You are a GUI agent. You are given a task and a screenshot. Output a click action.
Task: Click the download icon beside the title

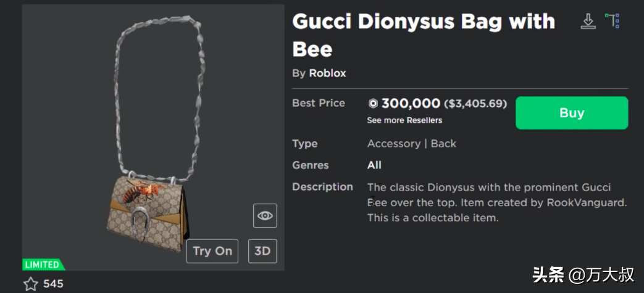pyautogui.click(x=588, y=22)
